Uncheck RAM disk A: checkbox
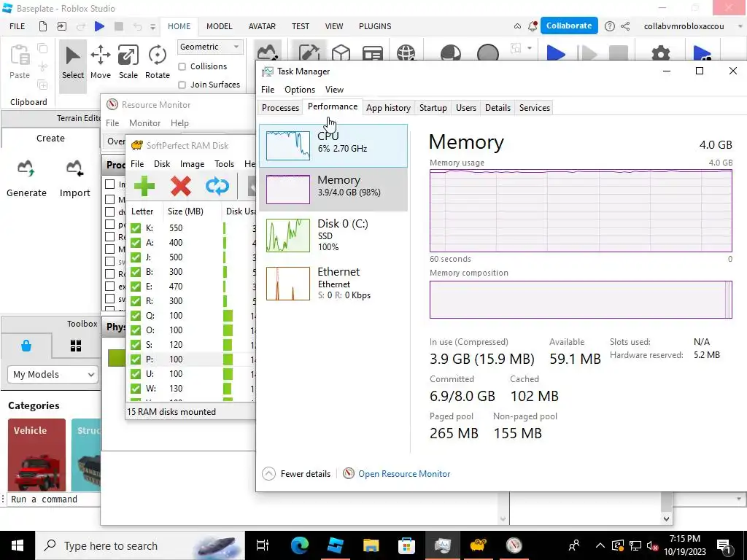Screen dimensions: 747x560 136,243
